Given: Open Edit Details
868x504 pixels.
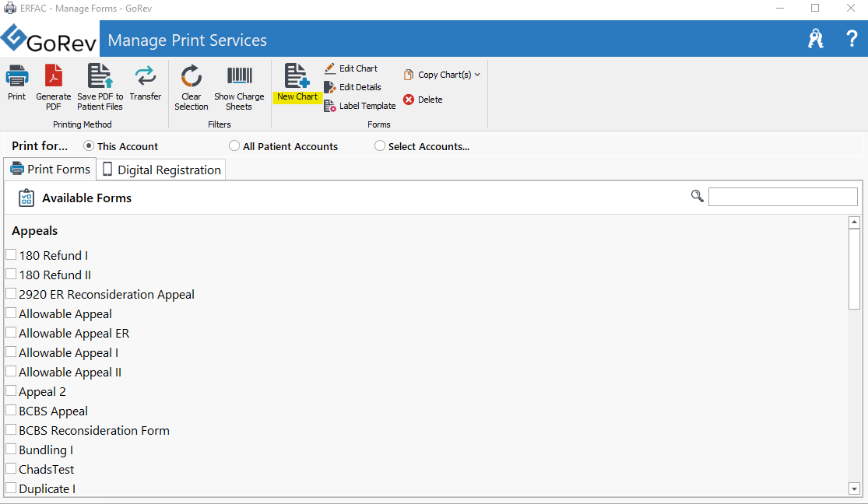Looking at the screenshot, I should click(353, 87).
